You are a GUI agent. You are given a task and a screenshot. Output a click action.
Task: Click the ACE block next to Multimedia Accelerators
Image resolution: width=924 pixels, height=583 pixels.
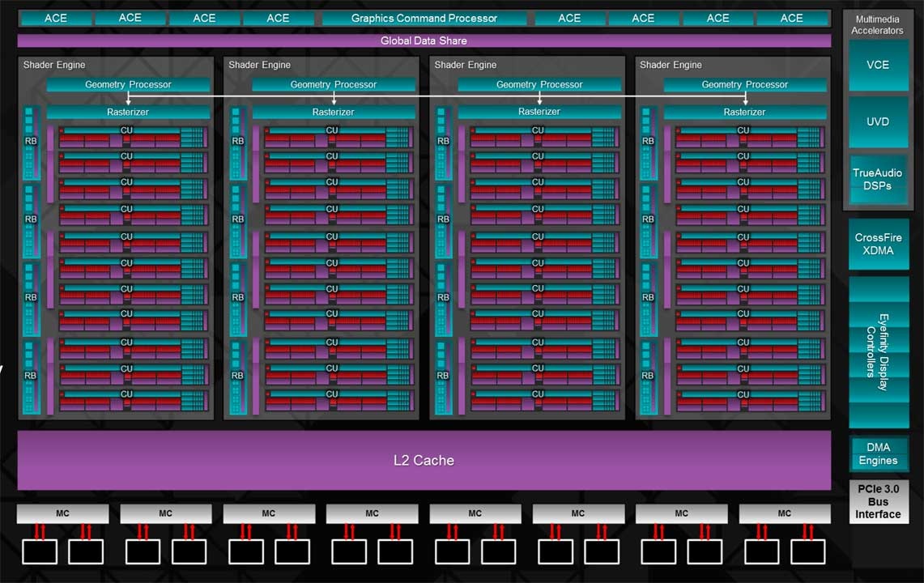(792, 19)
